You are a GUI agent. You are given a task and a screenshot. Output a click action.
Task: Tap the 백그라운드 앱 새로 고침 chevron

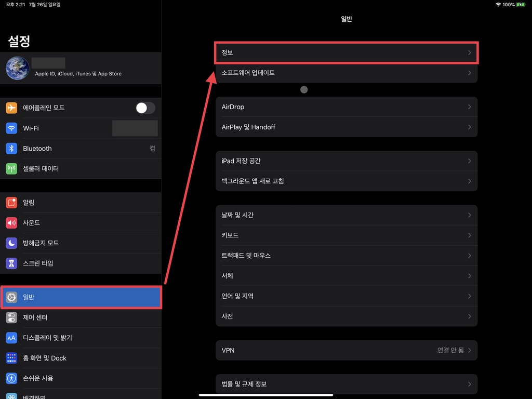[x=470, y=181]
